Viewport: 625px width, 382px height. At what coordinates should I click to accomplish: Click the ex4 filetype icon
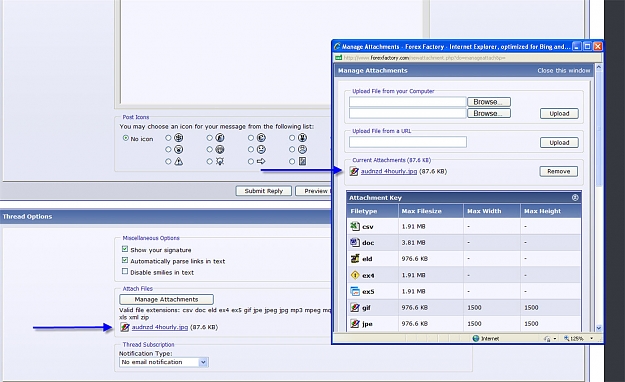[355, 275]
